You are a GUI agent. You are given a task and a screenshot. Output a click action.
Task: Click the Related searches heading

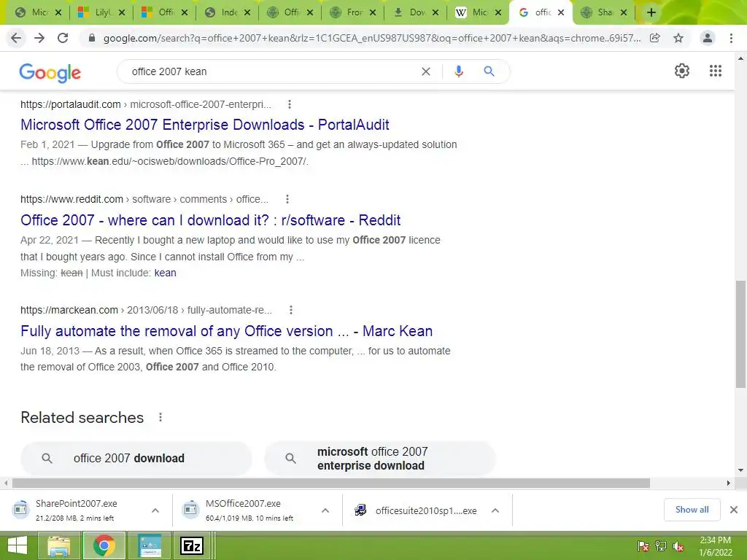(82, 418)
